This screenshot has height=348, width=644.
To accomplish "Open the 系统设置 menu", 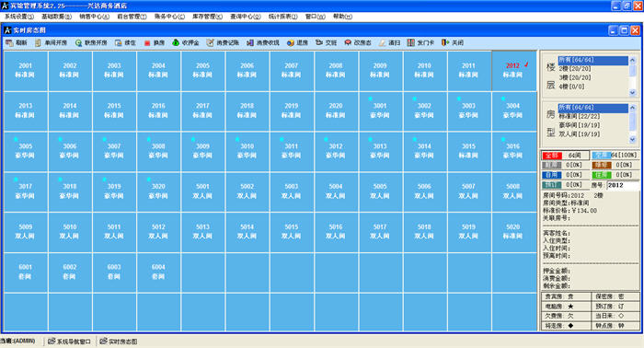I will point(19,17).
